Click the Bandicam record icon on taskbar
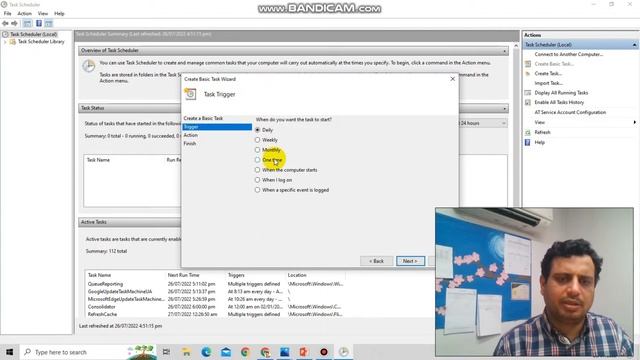This screenshot has width=640, height=360. 324,352
